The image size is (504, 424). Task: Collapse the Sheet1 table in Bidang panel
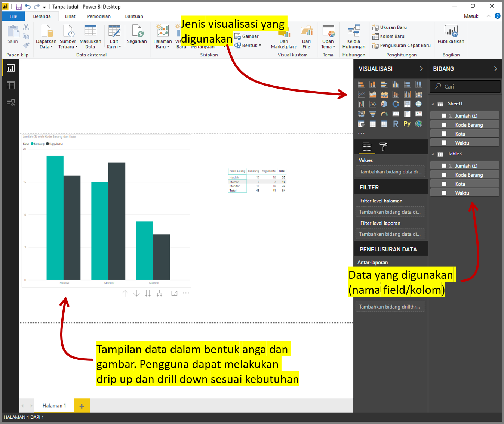[x=433, y=103]
